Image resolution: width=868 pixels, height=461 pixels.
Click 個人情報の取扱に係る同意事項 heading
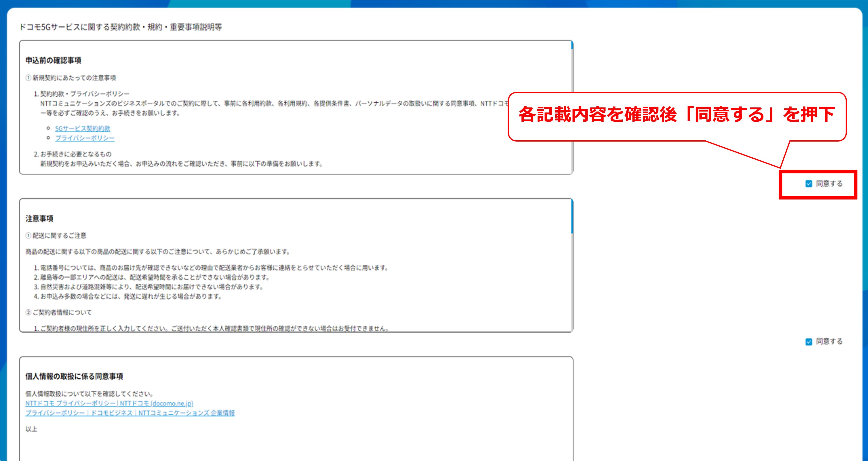(74, 376)
